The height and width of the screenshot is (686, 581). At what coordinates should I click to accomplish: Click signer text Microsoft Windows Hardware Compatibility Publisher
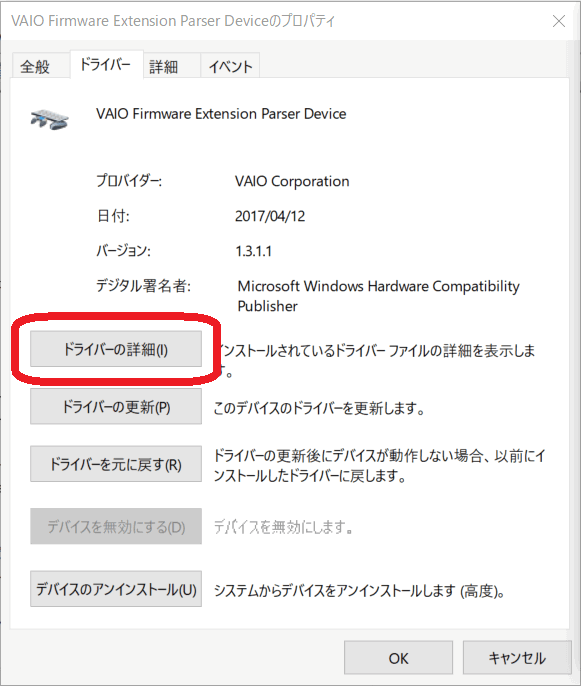coord(378,296)
